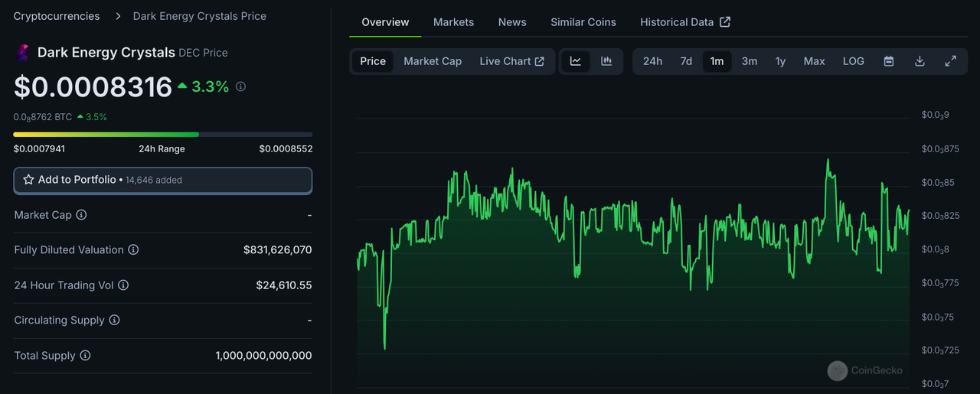
Task: Click the $831,626,070 valuation value
Action: pos(277,250)
